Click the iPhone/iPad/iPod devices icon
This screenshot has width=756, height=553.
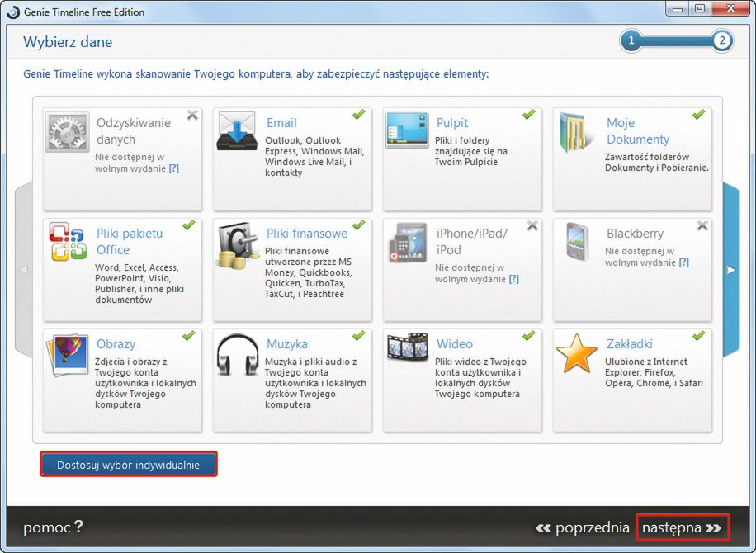(x=409, y=243)
